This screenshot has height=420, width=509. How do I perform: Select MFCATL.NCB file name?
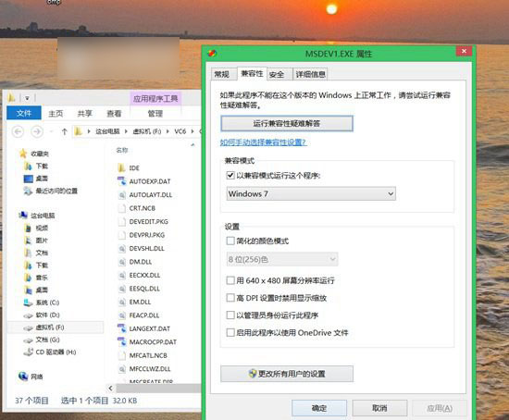[148, 355]
